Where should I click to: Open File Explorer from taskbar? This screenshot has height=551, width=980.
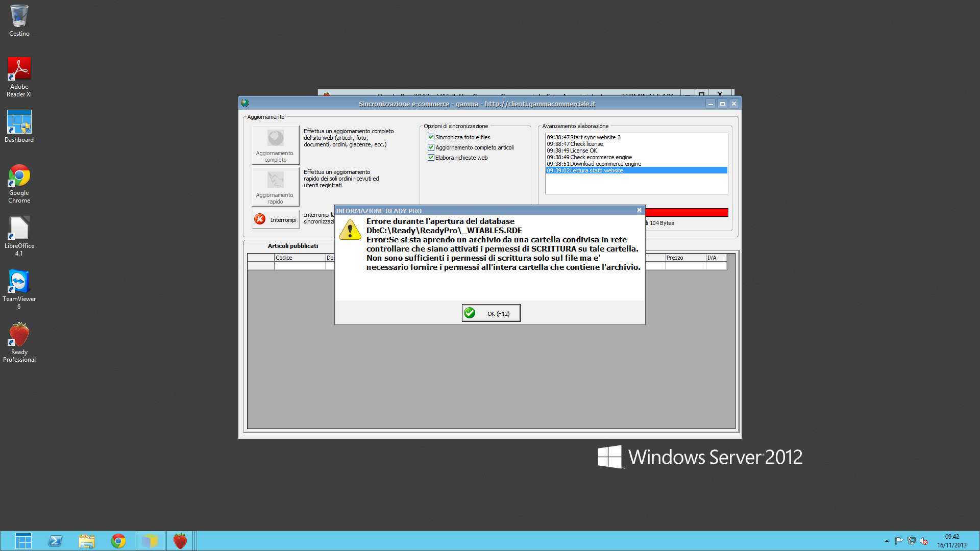87,541
